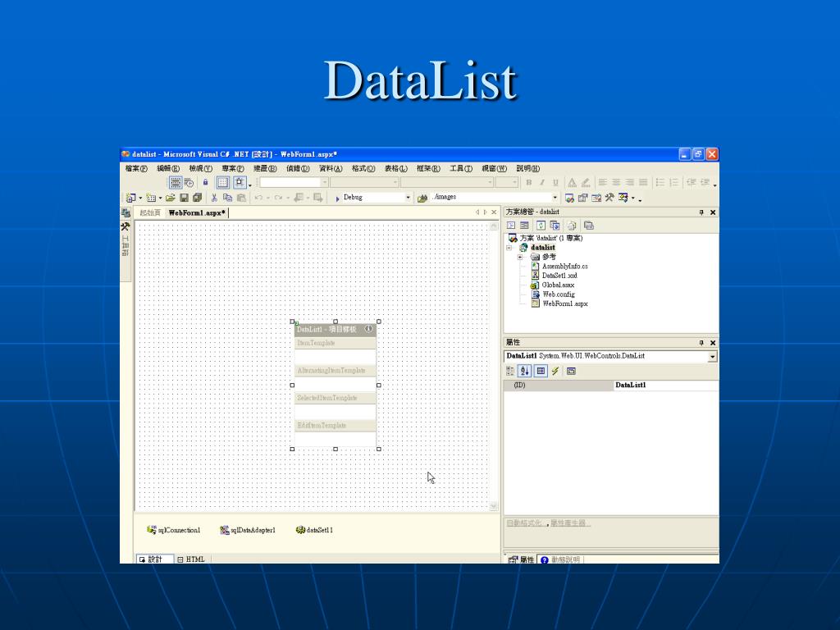Click the Save icon in the toolbar
The image size is (840, 630).
184,198
